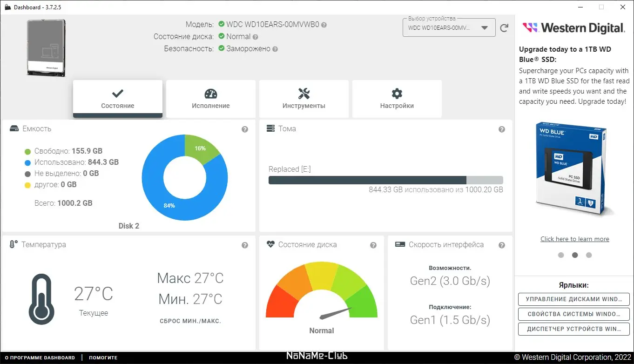This screenshot has height=364, width=634.
Task: Open help for the Тома panel
Action: [x=502, y=129]
